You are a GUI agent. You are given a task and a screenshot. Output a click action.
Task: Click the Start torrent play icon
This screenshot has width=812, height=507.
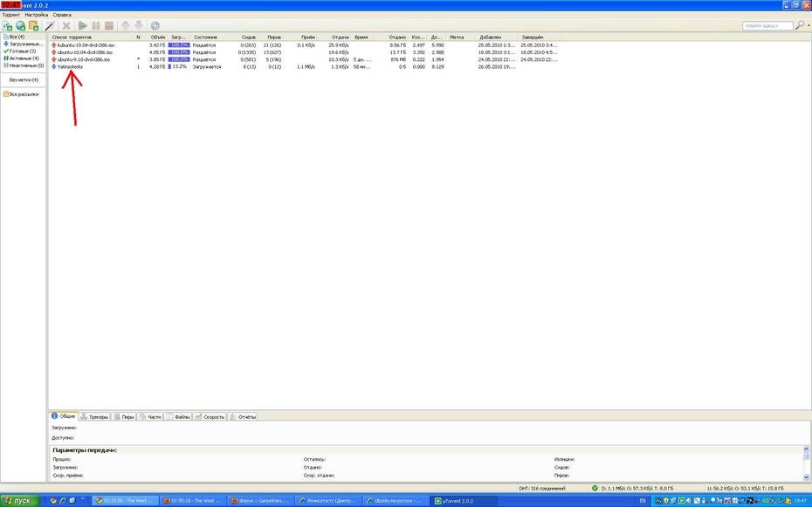pyautogui.click(x=82, y=25)
